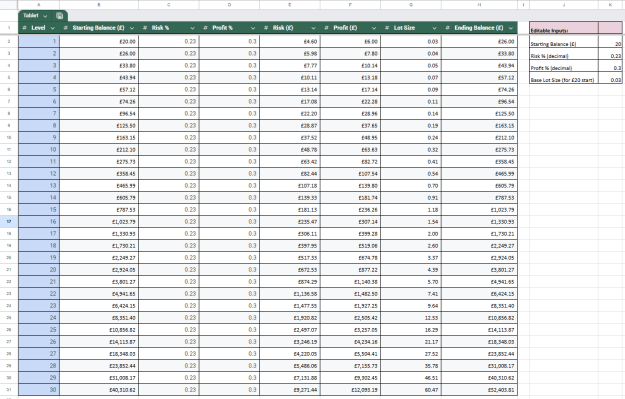Click the type icon beside Profit % header
Viewport: 625px width, 399px height.
[206, 28]
